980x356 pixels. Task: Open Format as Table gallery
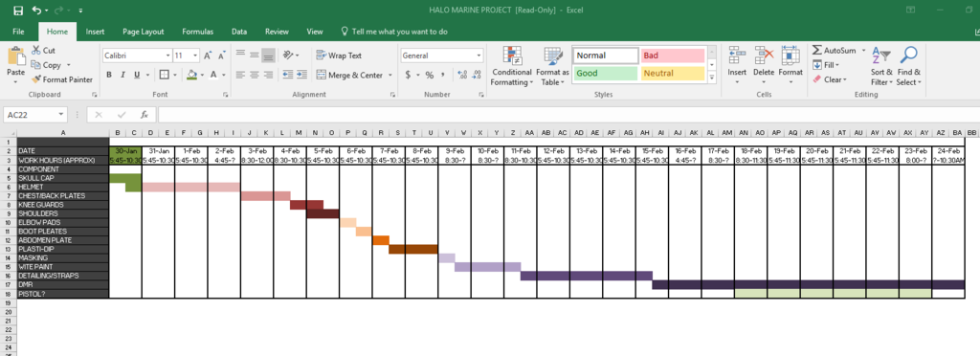pyautogui.click(x=552, y=66)
